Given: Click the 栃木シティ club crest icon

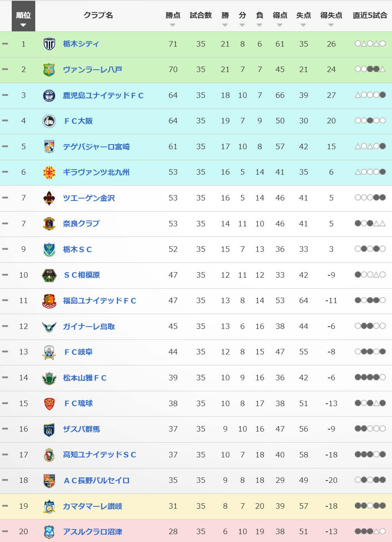Looking at the screenshot, I should pos(49,44).
